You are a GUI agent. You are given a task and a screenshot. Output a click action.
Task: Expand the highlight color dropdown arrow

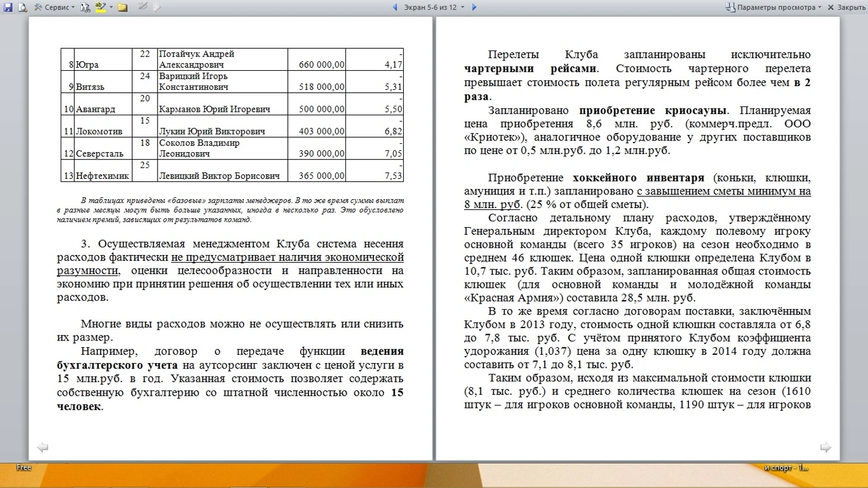[111, 7]
